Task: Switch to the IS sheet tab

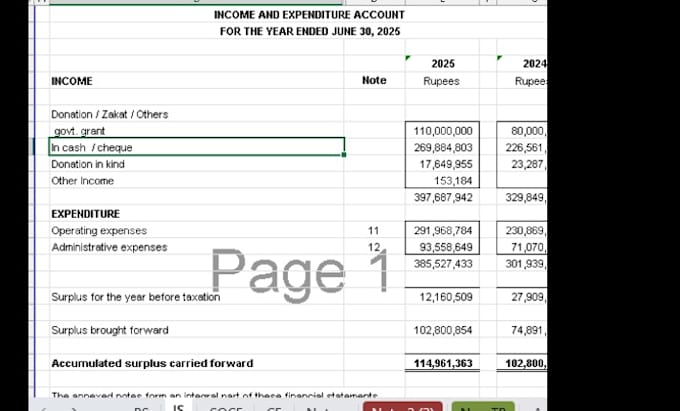Action: pos(179,408)
